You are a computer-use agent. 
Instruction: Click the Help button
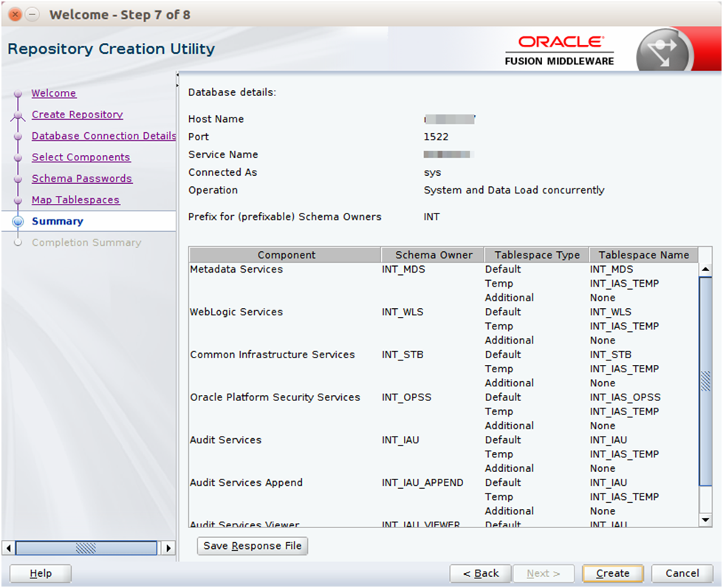41,573
